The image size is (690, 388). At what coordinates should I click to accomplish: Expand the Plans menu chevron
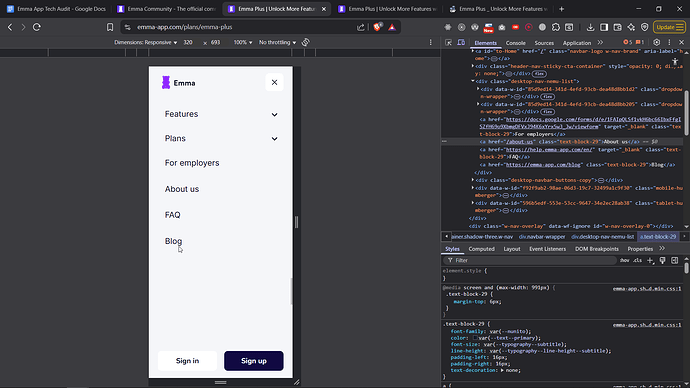pyautogui.click(x=274, y=139)
